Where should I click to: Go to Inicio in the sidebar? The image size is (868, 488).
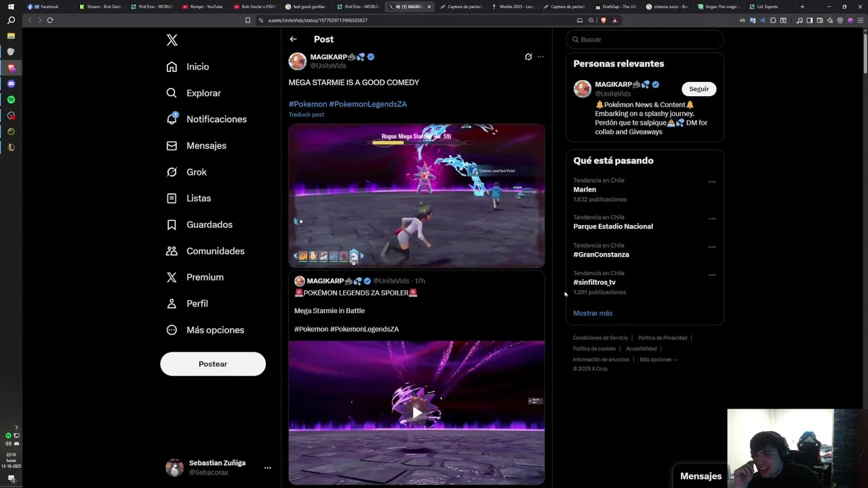coord(188,66)
